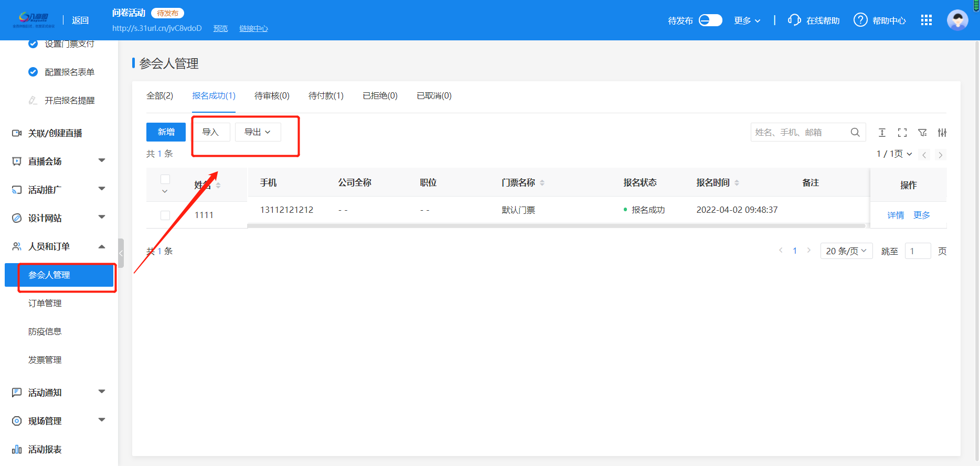980x466 pixels.
Task: Open the 导出 export dropdown
Action: (258, 132)
